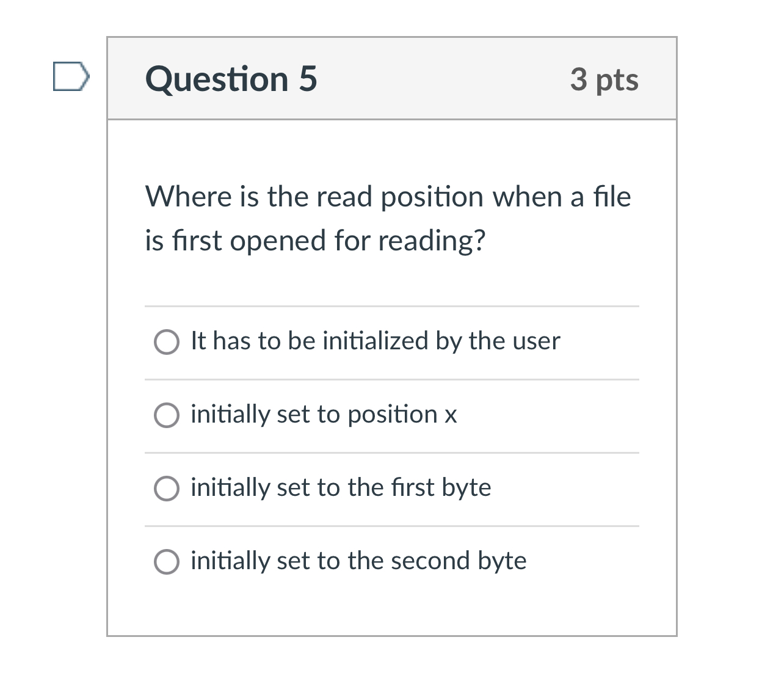Flag Question 5 using the bookmark marker
This screenshot has height=673, width=784.
70,76
